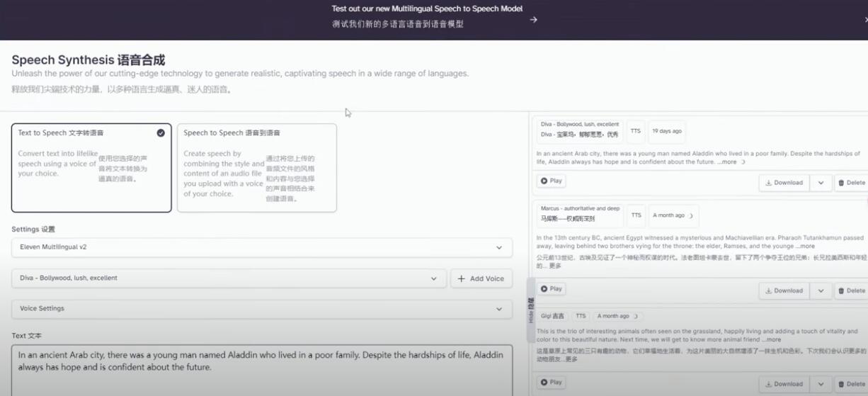The image size is (868, 396).
Task: Expand Aladdin history text with ...more
Action: (x=727, y=162)
